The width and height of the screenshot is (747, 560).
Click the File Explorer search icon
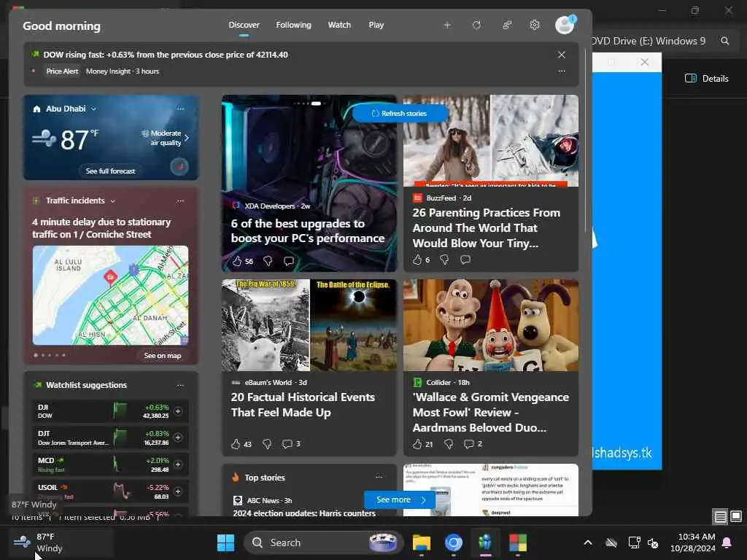click(724, 41)
